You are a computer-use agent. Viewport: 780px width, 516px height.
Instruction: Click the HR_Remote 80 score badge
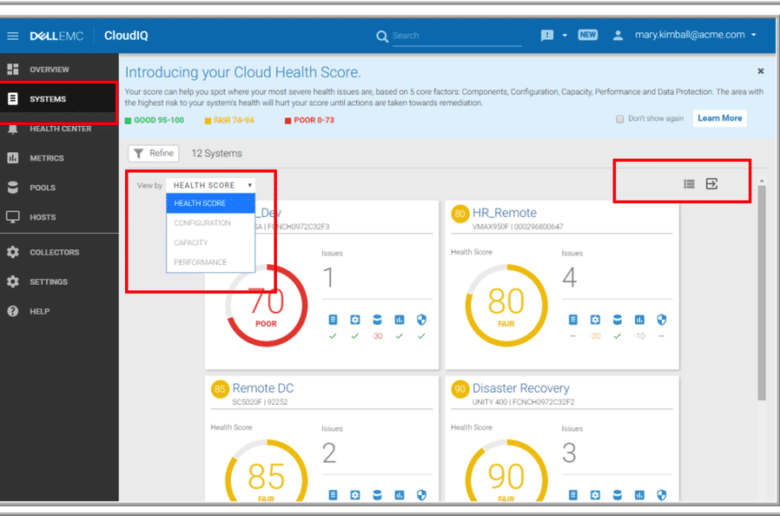coord(460,214)
